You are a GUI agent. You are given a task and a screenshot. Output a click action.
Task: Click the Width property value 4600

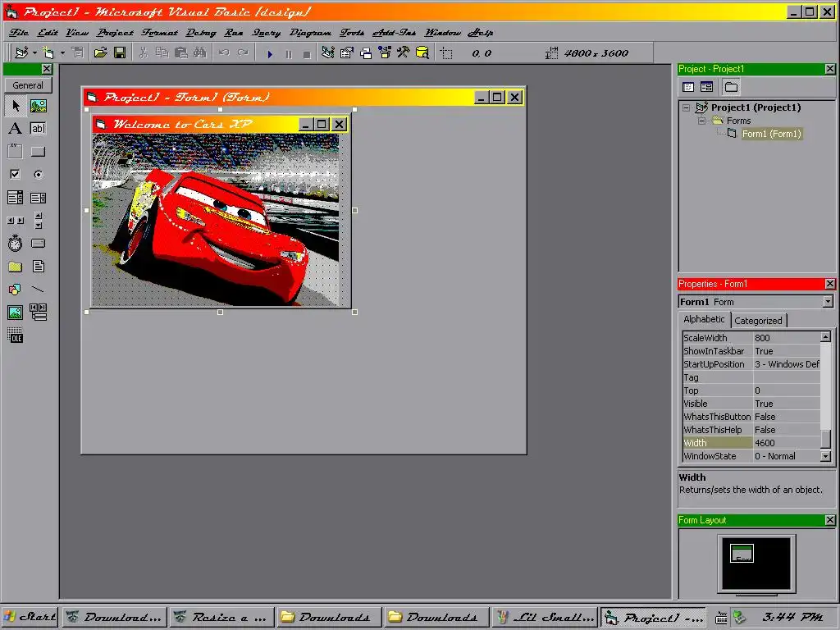786,443
